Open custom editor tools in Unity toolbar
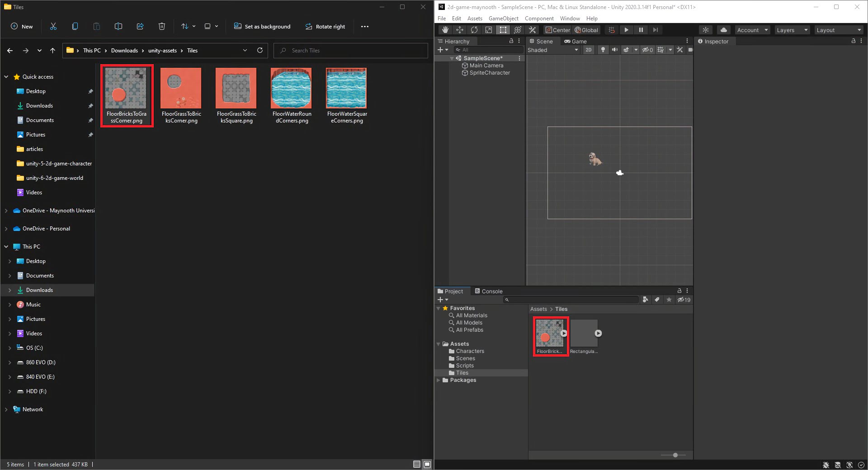Screen dimensions: 868x470 coord(532,30)
